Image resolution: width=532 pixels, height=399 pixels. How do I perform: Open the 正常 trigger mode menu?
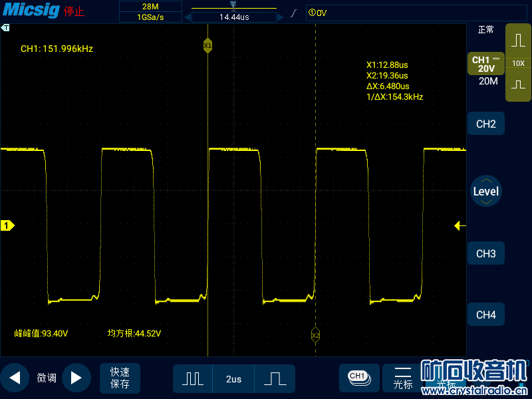[486, 30]
